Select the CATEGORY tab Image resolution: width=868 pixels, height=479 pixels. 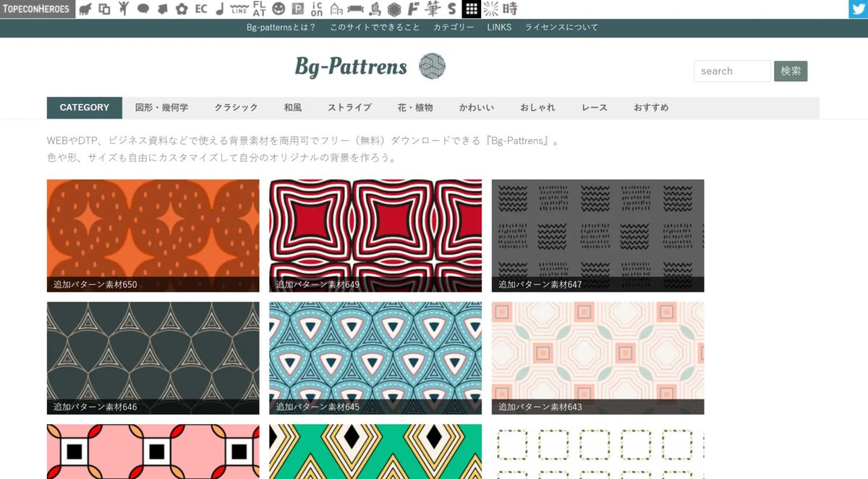click(85, 107)
